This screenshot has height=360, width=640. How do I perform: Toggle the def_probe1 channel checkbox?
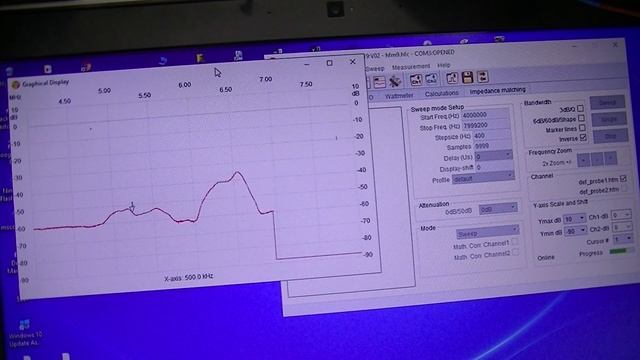click(x=623, y=178)
